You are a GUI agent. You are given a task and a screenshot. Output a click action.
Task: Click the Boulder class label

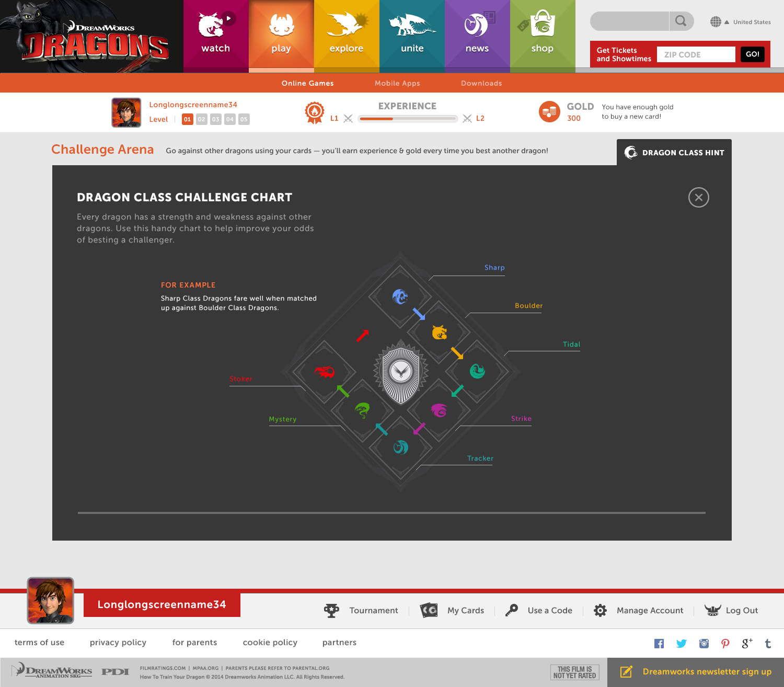tap(529, 306)
